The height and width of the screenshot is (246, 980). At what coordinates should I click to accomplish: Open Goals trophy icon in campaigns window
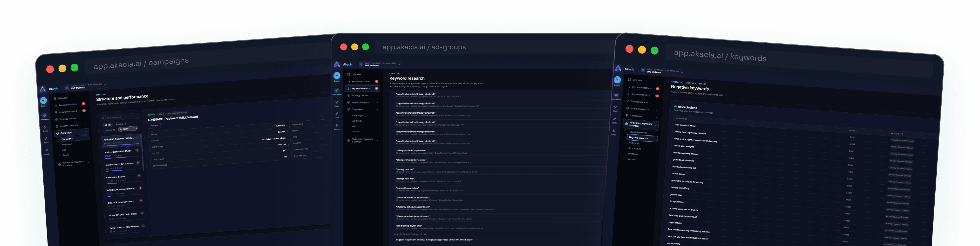coord(45,127)
